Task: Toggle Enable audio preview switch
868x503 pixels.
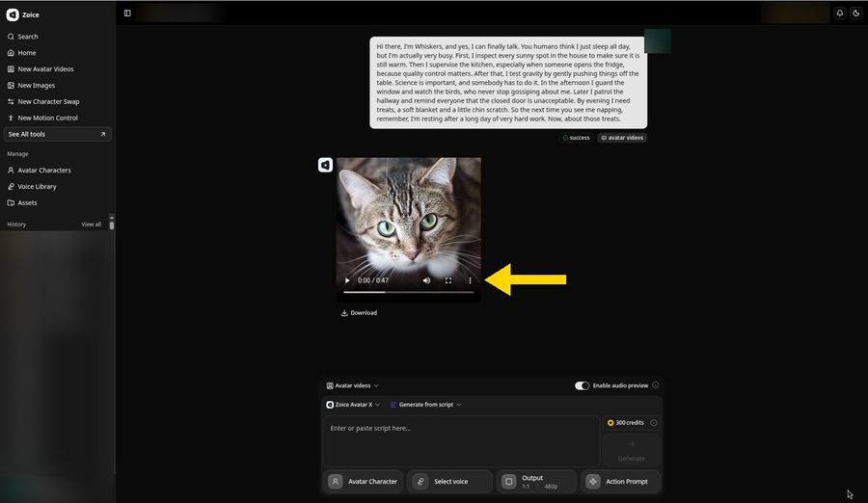Action: coord(582,385)
